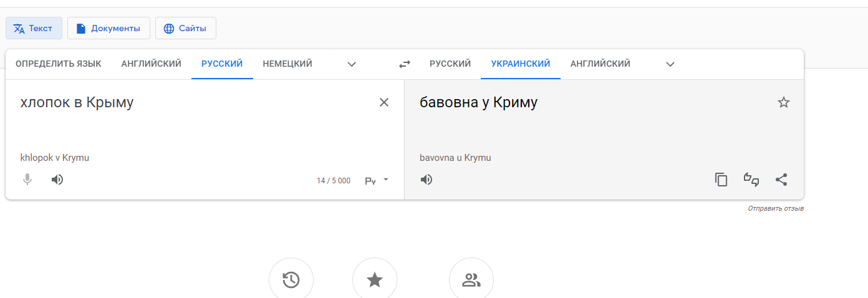The height and width of the screenshot is (298, 868).
Task: Open the community contribute button
Action: point(471,280)
